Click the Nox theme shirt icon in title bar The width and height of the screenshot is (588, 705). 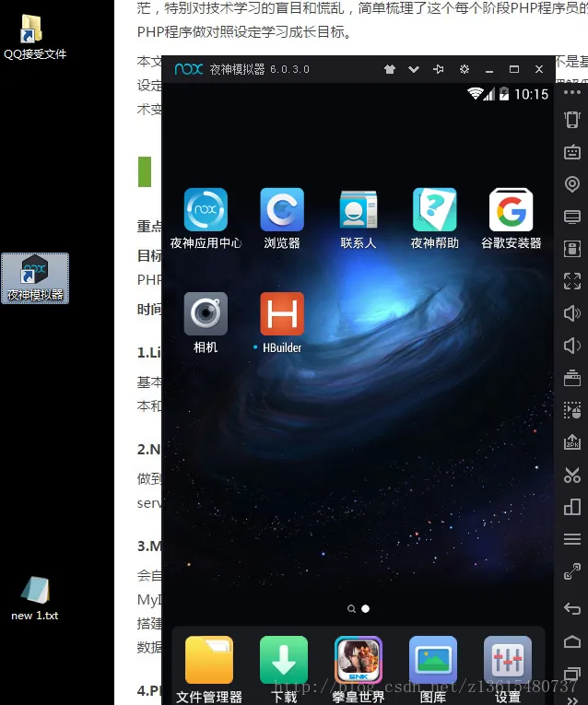click(x=390, y=69)
